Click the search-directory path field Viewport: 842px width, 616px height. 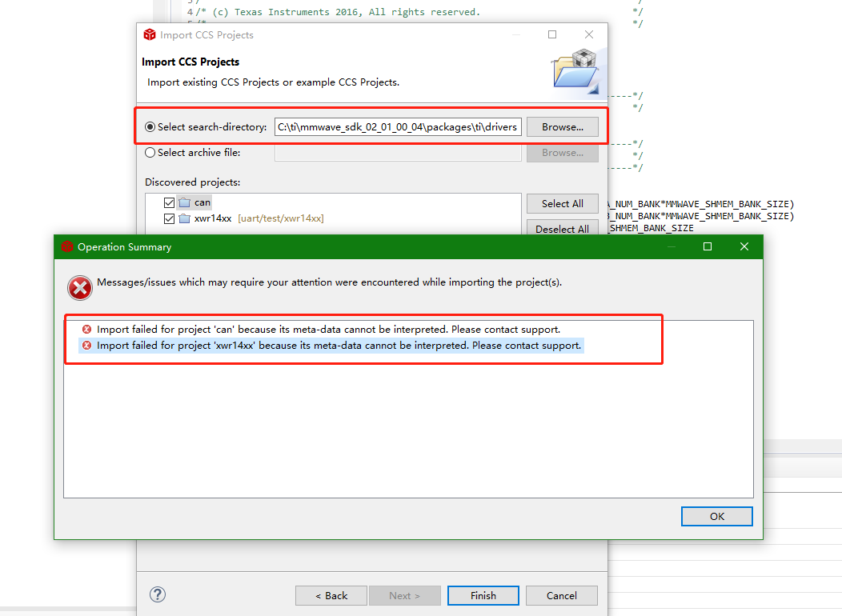[x=398, y=127]
